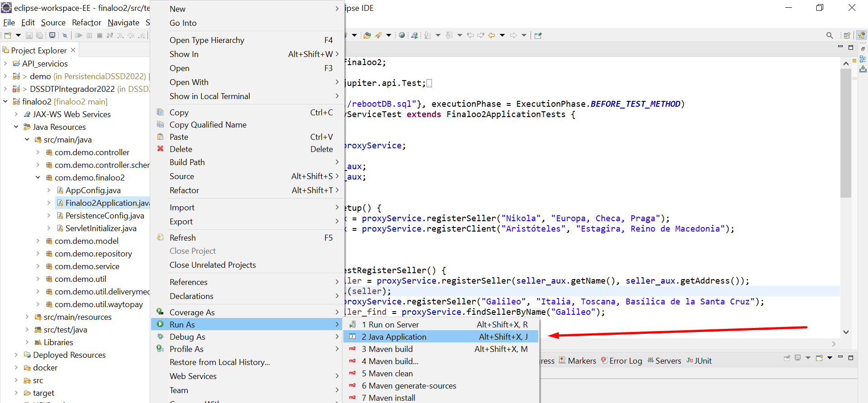This screenshot has height=403, width=868.
Task: Click the Resume debug icon
Action: click(79, 35)
